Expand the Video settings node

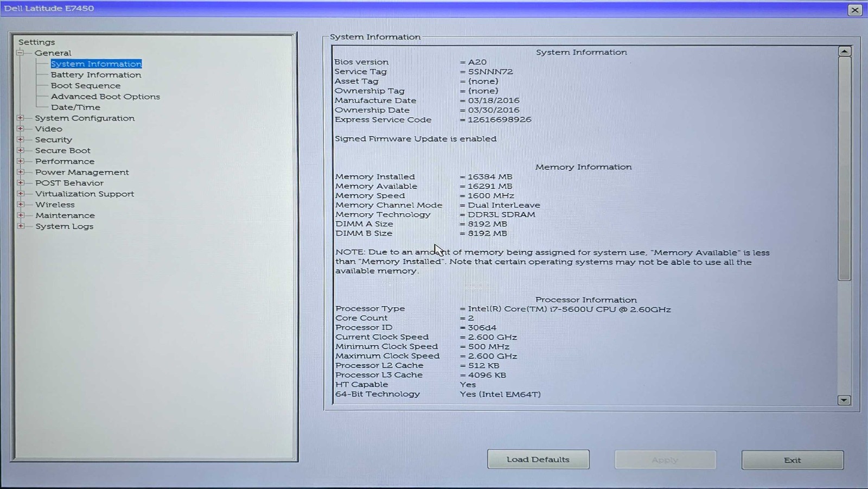coord(20,129)
